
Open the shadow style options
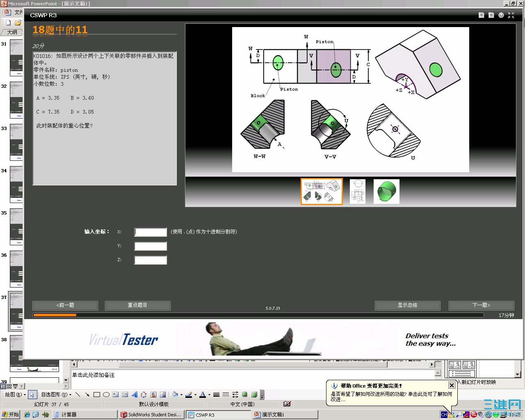tap(244, 395)
